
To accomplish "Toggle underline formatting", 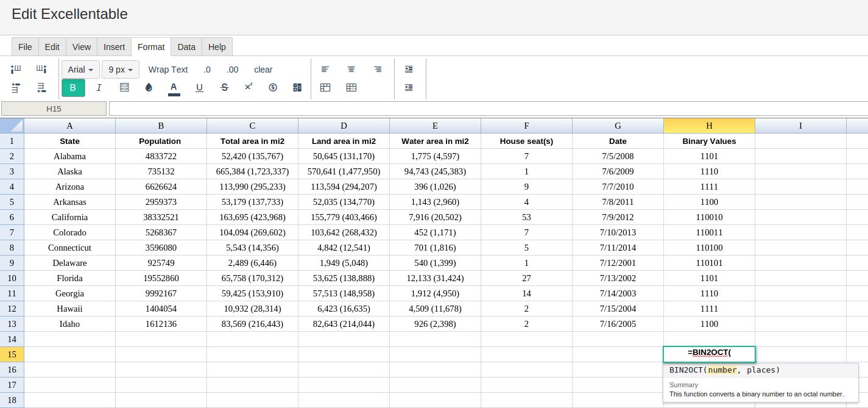I will [199, 88].
